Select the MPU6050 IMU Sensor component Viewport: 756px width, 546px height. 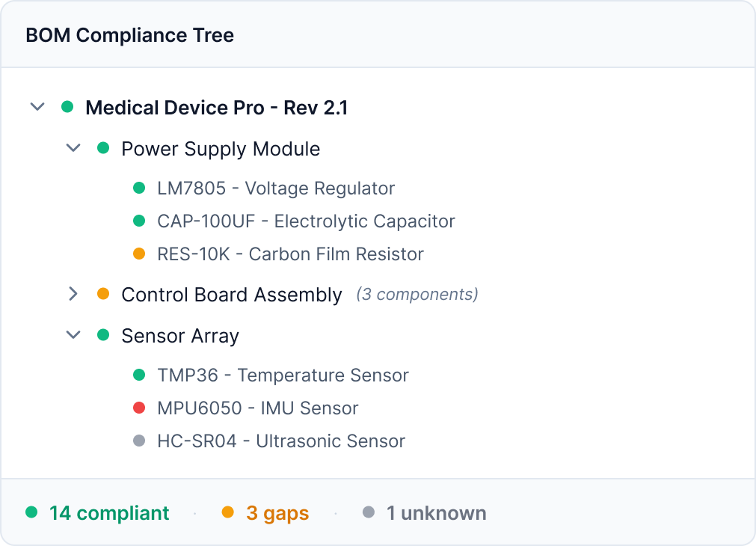pyautogui.click(x=257, y=408)
